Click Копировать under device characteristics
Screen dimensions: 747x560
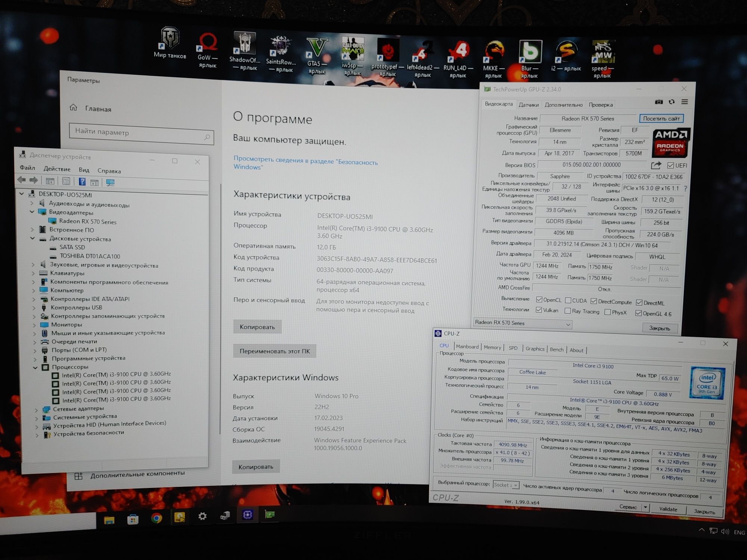257,327
